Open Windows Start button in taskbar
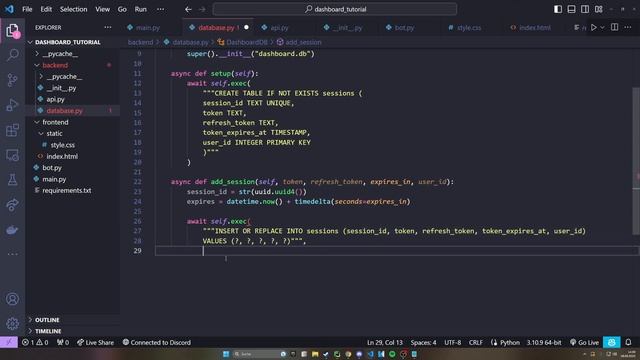 [x=226, y=354]
